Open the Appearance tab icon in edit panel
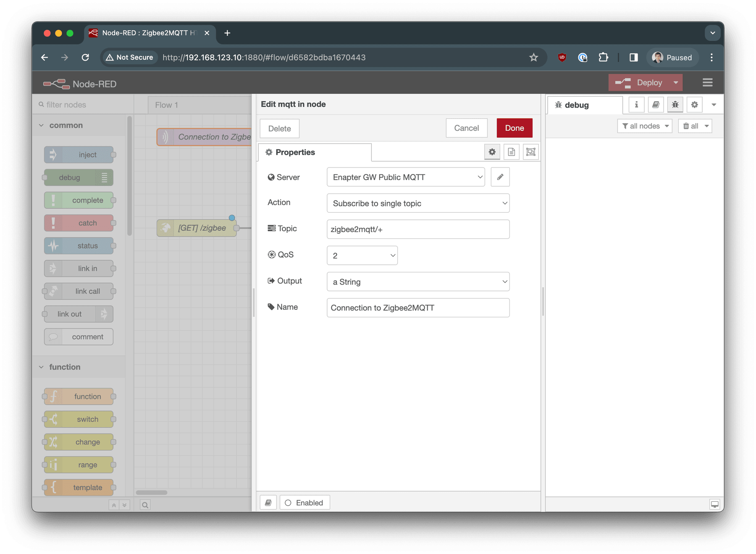This screenshot has width=756, height=554. (530, 152)
